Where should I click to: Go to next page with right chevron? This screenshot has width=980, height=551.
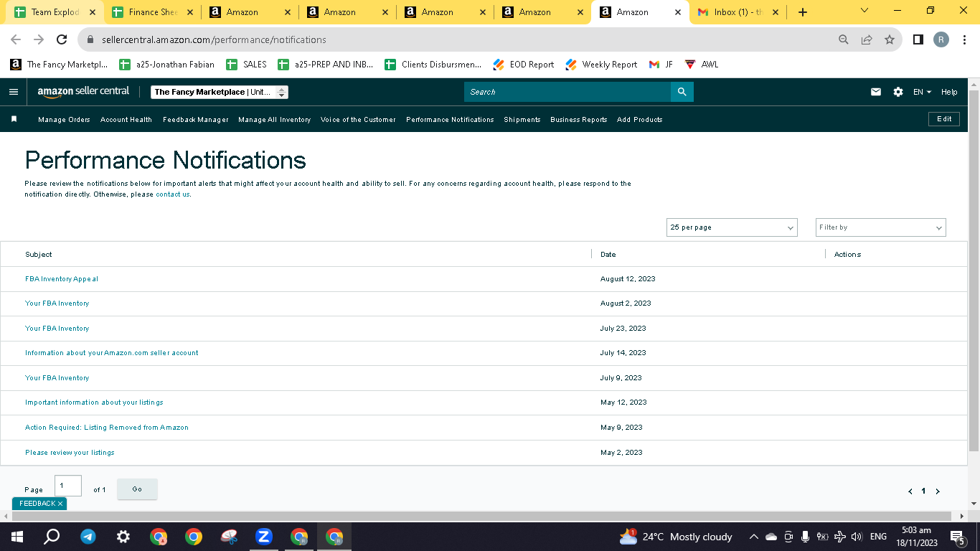[x=938, y=491]
